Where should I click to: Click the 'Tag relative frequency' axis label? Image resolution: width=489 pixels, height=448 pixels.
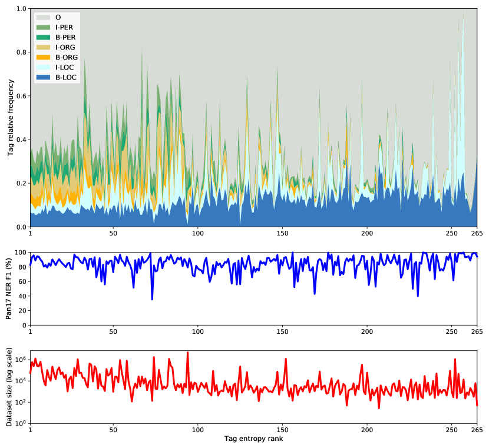click(11, 118)
